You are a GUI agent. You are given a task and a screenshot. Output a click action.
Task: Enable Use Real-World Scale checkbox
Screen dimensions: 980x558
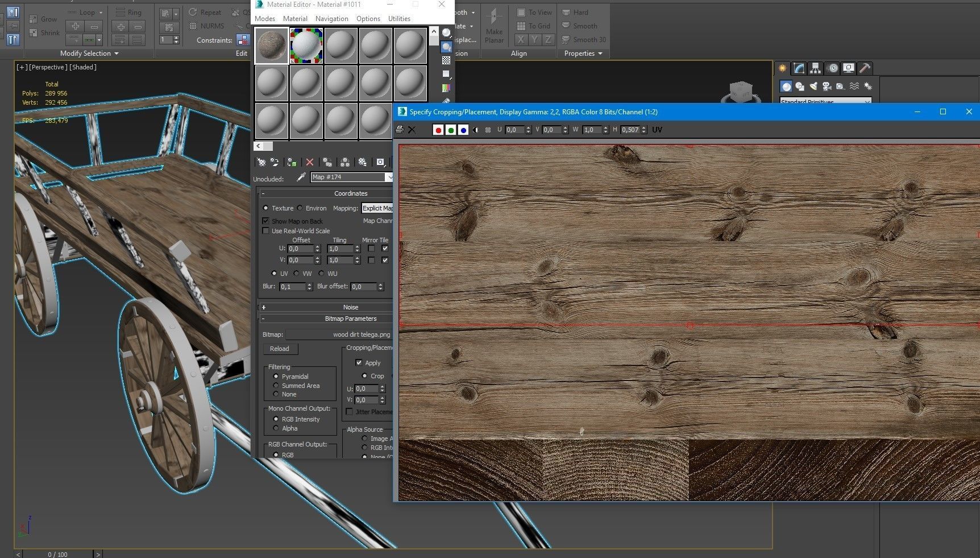click(x=265, y=230)
